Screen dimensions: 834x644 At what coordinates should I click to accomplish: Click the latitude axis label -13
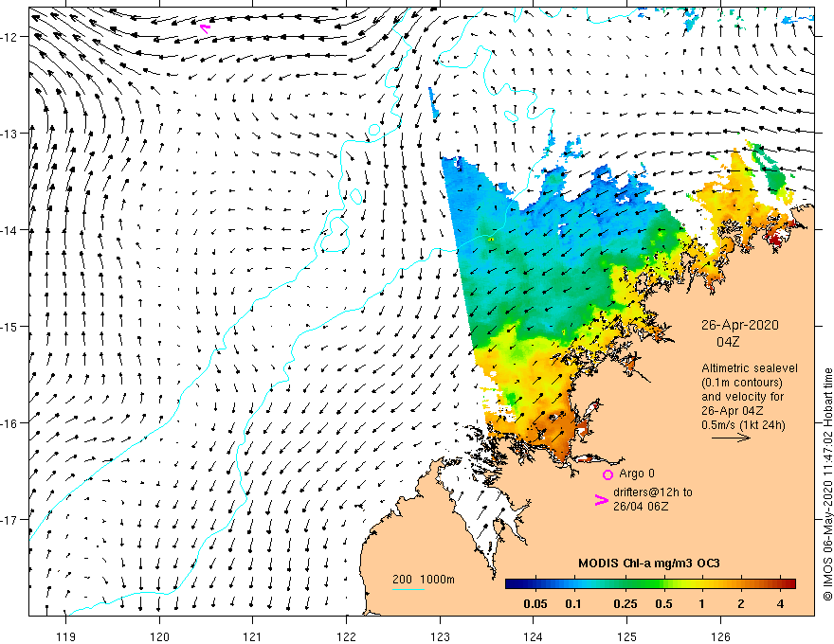point(9,134)
